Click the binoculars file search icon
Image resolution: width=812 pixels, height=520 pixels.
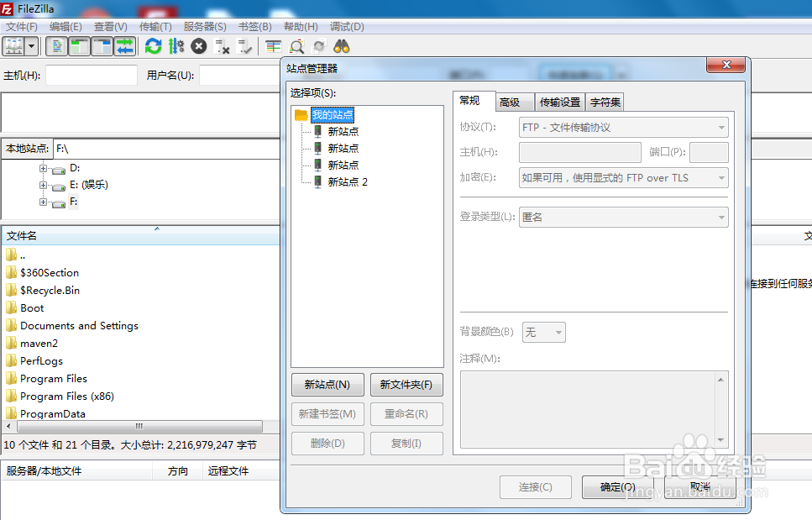342,46
